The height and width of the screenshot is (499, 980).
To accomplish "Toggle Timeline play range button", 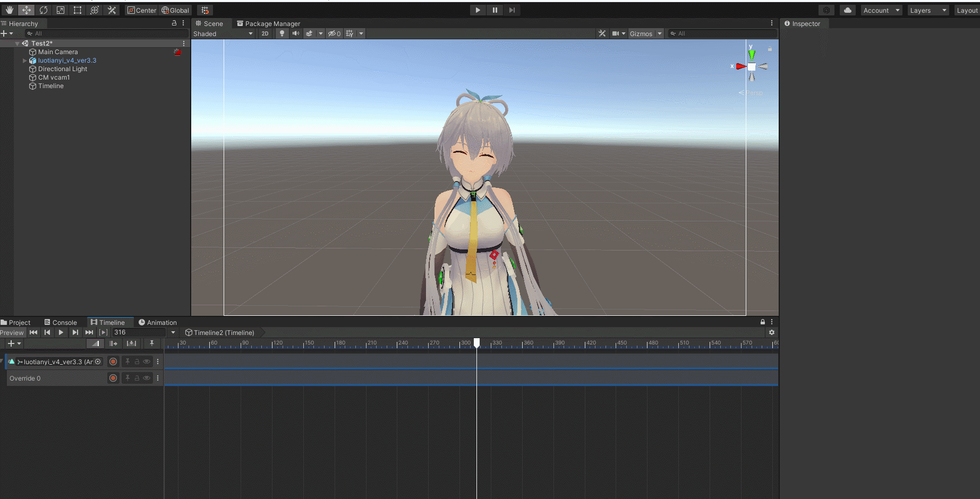I will point(104,332).
